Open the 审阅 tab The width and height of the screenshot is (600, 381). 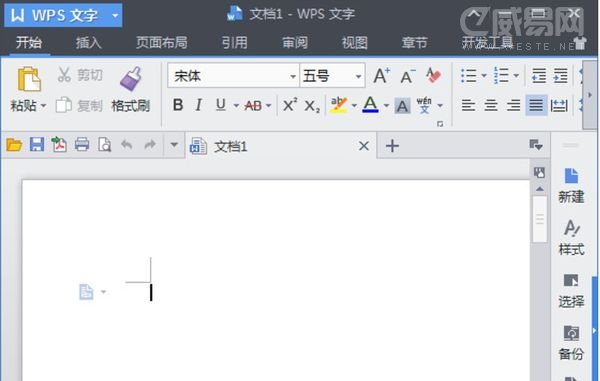click(295, 42)
